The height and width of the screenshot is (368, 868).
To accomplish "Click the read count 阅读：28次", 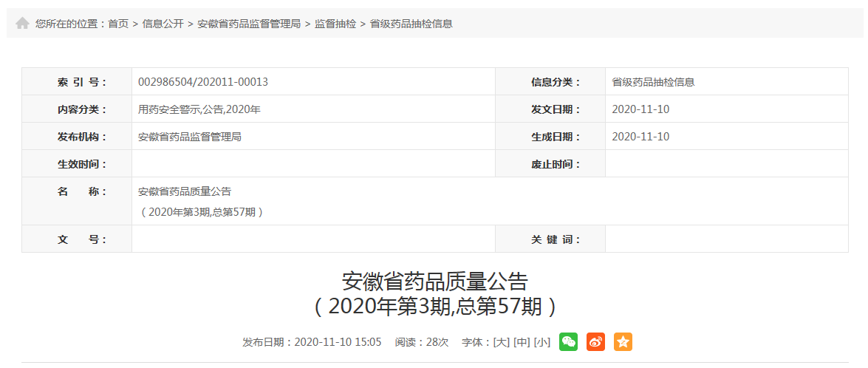I will tap(422, 342).
